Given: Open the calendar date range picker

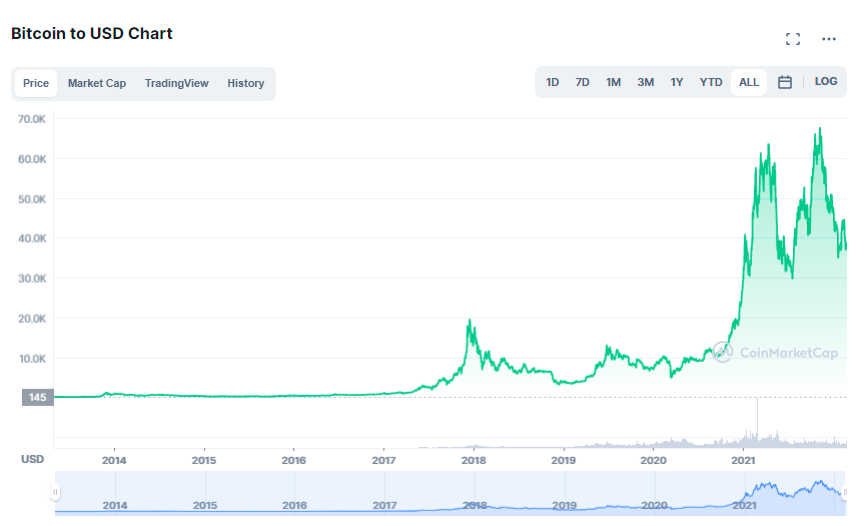Looking at the screenshot, I should pyautogui.click(x=785, y=82).
